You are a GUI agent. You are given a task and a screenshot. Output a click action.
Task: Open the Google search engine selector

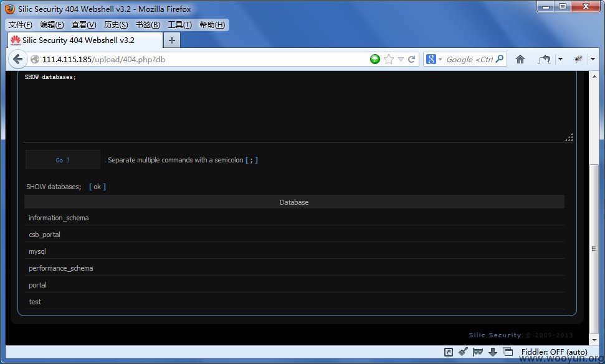434,59
